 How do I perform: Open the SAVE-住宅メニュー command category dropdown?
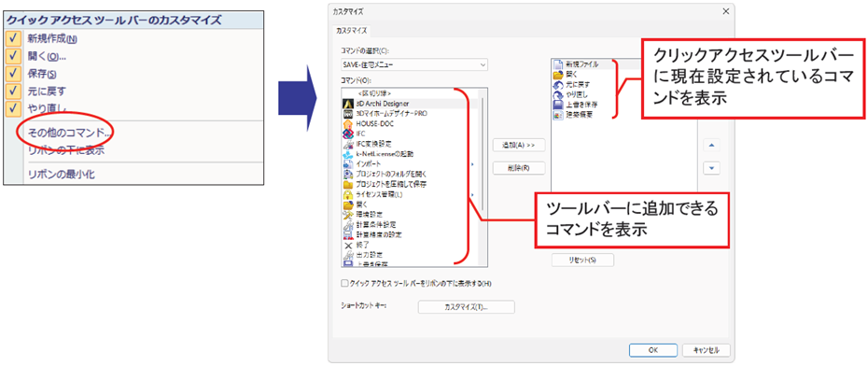click(414, 64)
